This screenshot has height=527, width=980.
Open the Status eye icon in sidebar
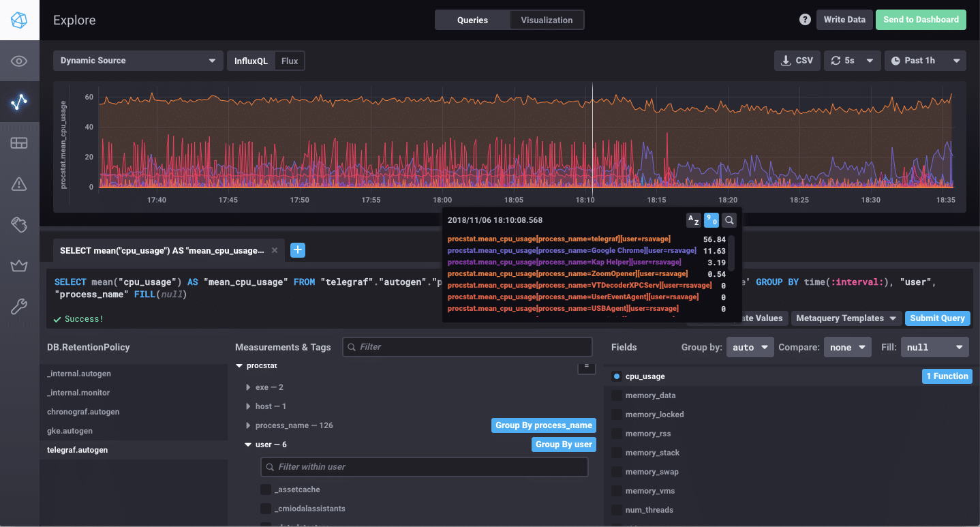point(19,61)
